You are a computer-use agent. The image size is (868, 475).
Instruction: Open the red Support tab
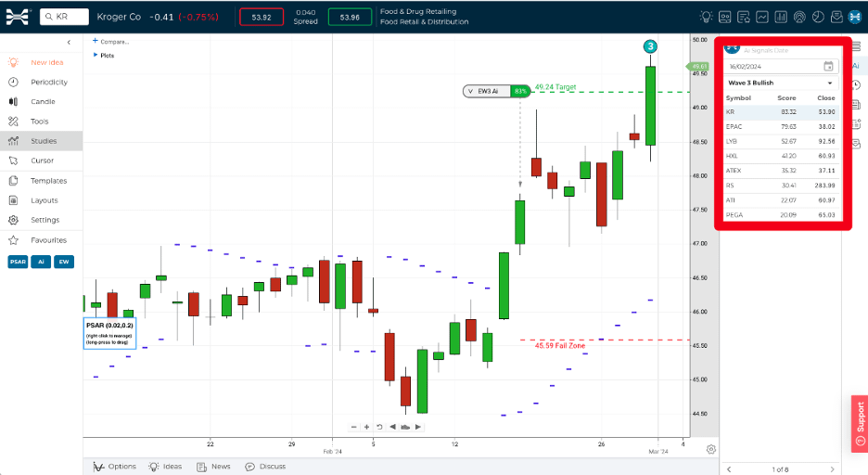(860, 424)
